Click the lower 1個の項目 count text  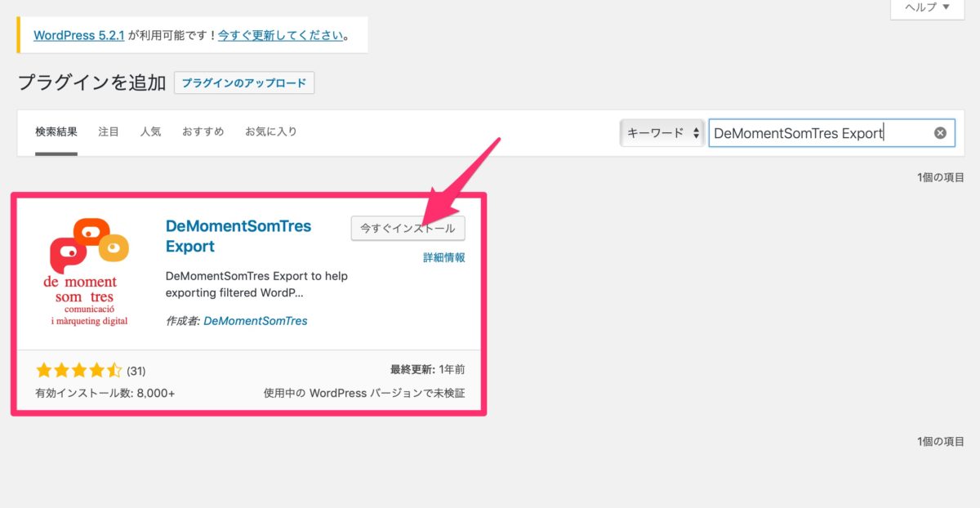pos(941,441)
